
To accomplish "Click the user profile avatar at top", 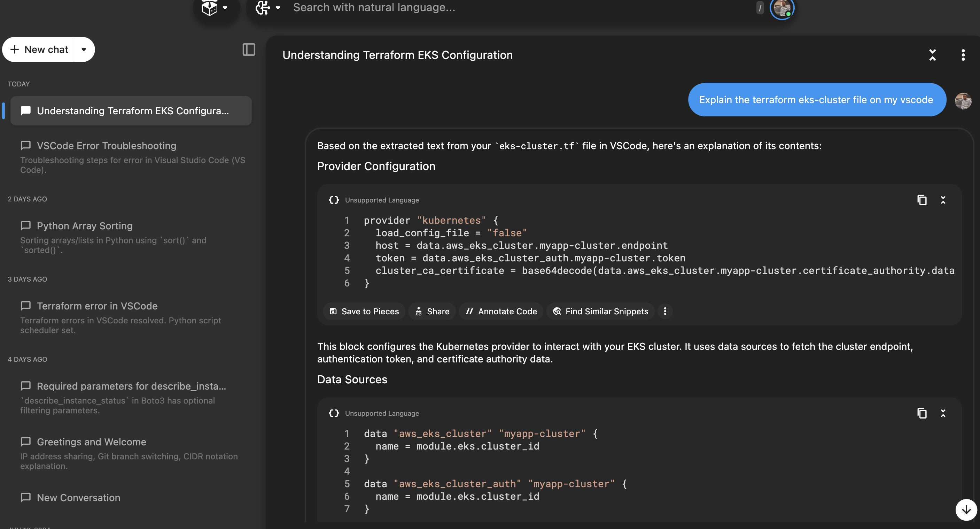I will pyautogui.click(x=782, y=8).
